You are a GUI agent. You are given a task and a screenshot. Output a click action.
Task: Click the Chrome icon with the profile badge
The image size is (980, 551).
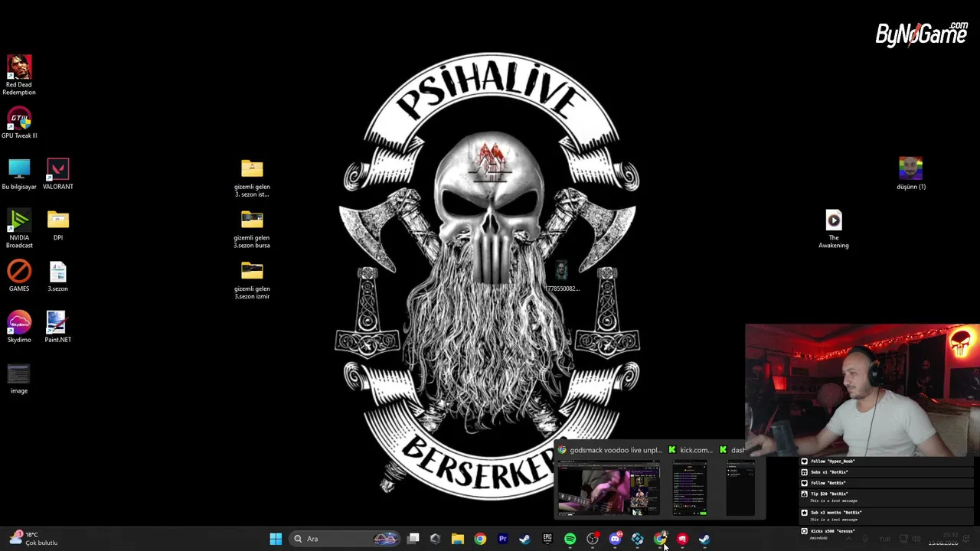pos(660,539)
